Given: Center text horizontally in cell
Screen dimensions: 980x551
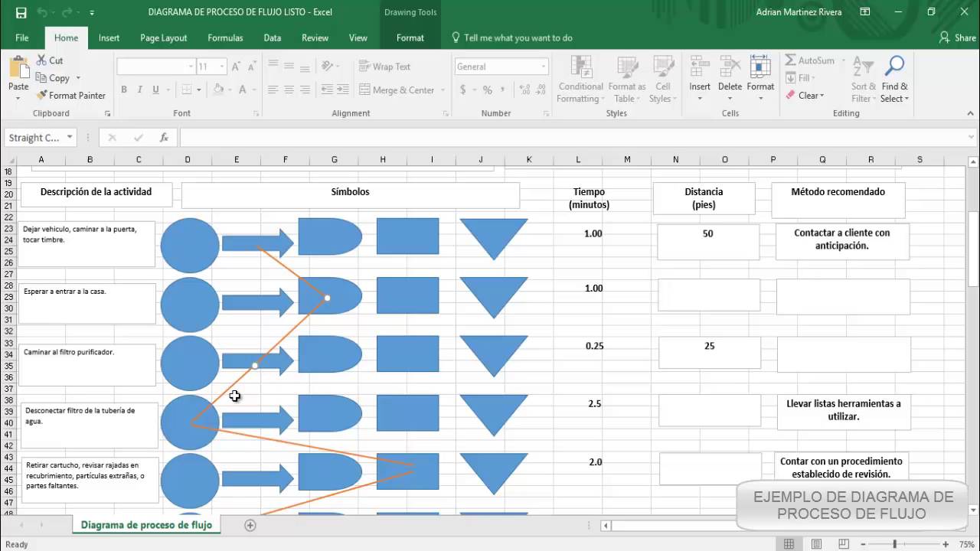Looking at the screenshot, I should (289, 90).
